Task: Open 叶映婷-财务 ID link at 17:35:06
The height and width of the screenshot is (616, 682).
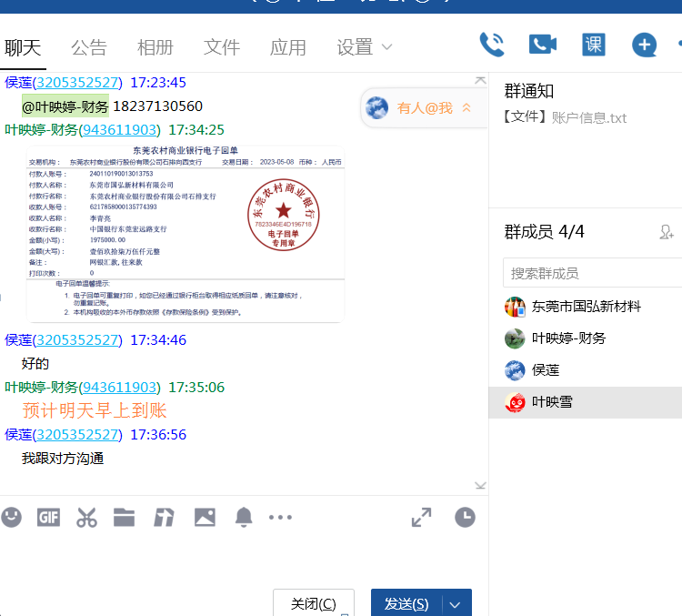Action: tap(119, 387)
